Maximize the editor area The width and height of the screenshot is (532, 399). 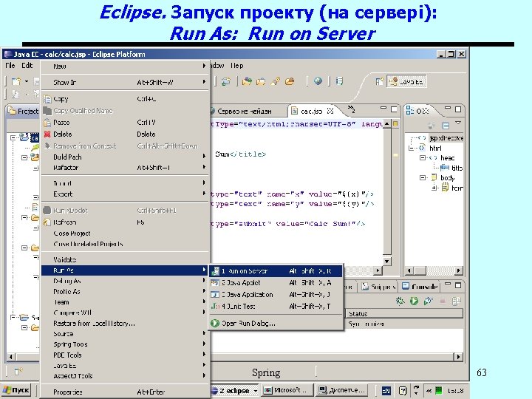coord(394,109)
